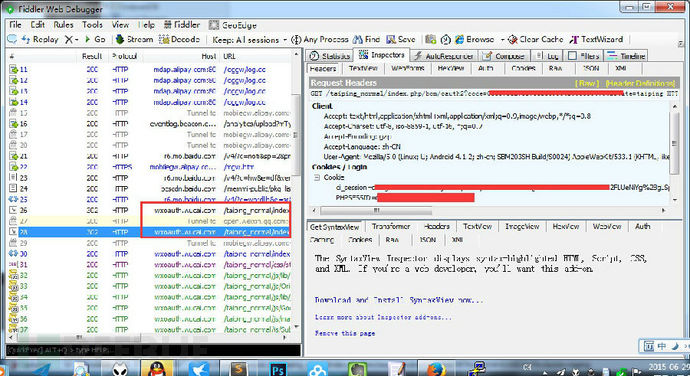Open the QQ penguin icon in the taskbar
This screenshot has width=690, height=376.
pos(157,368)
